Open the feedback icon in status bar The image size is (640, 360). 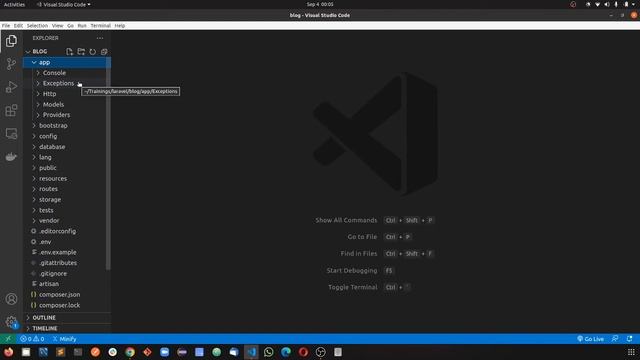tap(615, 339)
